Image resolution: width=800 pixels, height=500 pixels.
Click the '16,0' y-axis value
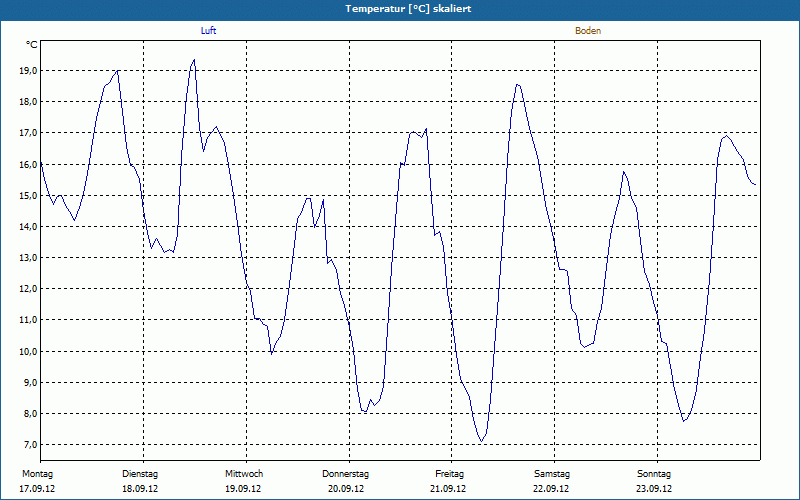click(x=29, y=164)
